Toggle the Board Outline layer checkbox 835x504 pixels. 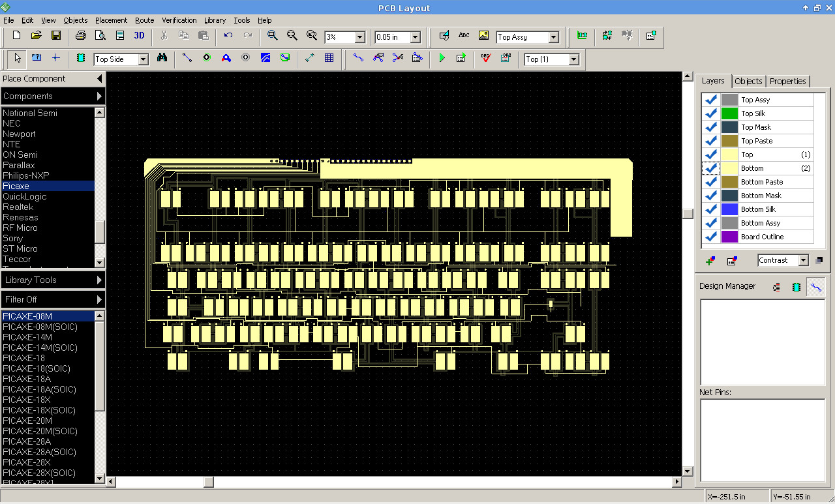point(710,236)
